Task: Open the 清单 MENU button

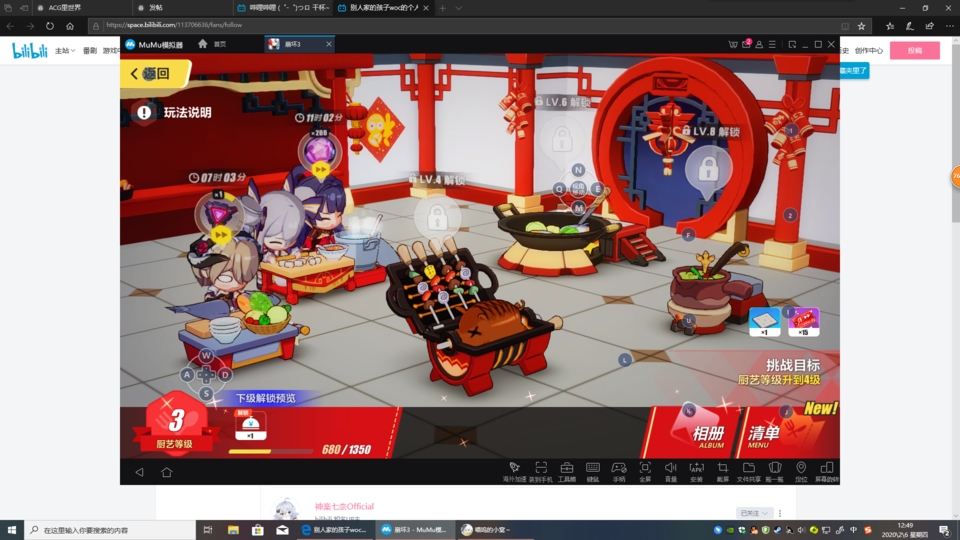Action: 787,432
